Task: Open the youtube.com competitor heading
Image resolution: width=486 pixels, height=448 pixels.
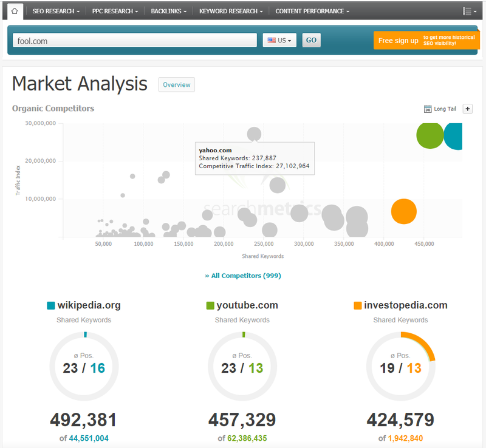Action: 247,305
